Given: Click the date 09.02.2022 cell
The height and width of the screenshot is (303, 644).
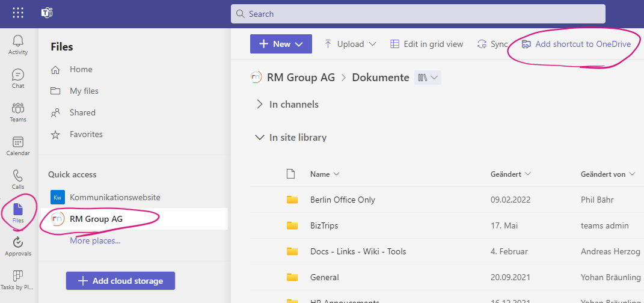Looking at the screenshot, I should coord(511,200).
